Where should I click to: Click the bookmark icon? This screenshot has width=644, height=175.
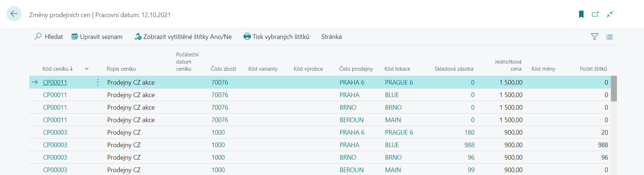tap(581, 14)
